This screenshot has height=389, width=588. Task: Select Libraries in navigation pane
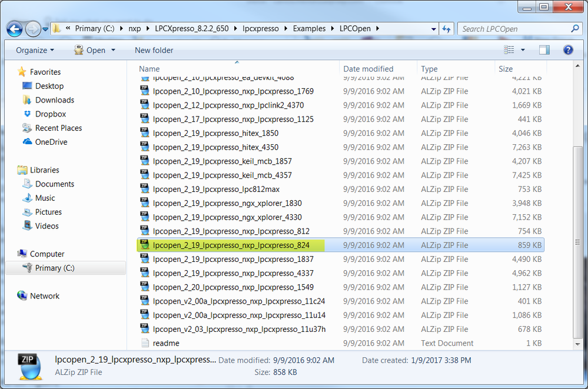(44, 170)
